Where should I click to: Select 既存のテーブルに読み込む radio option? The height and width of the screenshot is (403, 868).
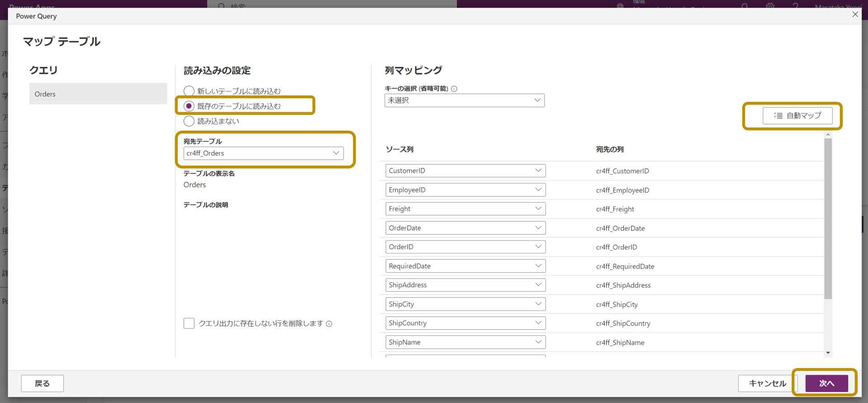[189, 106]
